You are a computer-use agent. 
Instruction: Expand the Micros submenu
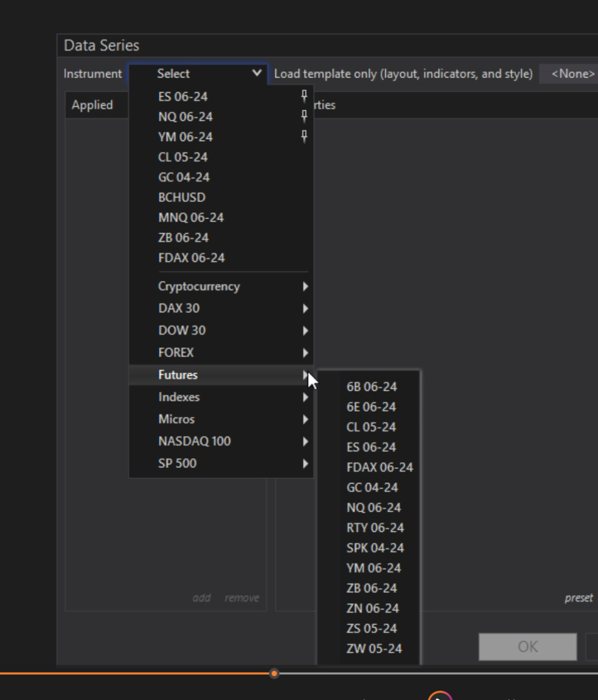(221, 419)
